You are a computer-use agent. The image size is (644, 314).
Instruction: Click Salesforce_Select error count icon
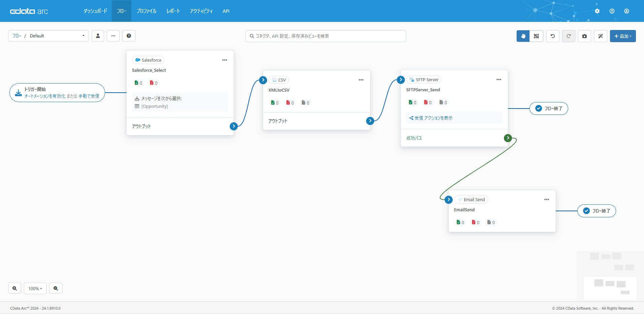coord(152,83)
